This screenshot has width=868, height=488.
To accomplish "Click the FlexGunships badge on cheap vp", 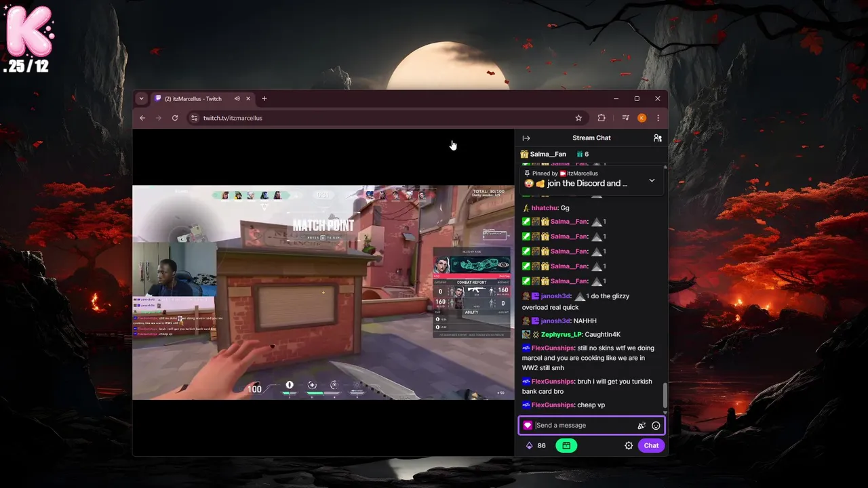I will click(x=526, y=405).
